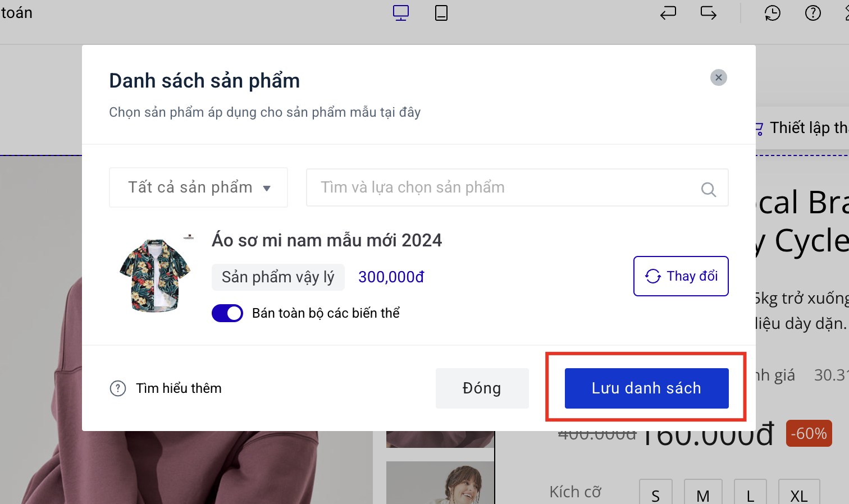
Task: Click Lưu danh sách button
Action: click(646, 388)
